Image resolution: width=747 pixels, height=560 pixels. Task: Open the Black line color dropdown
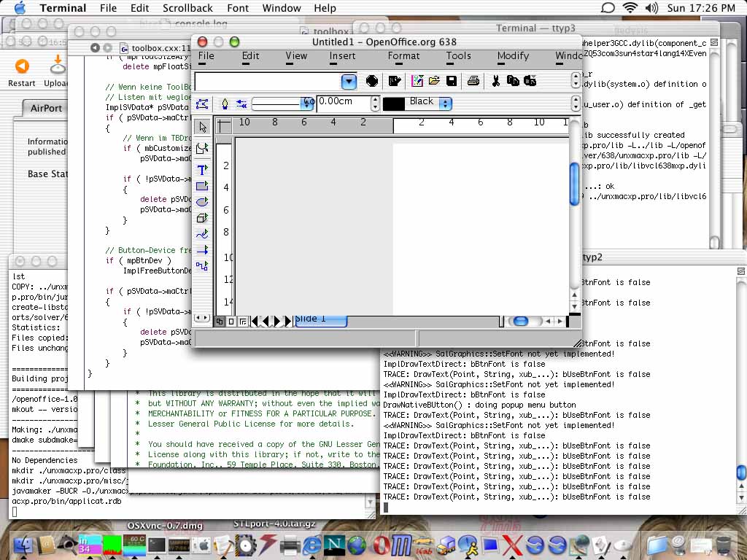pyautogui.click(x=446, y=104)
